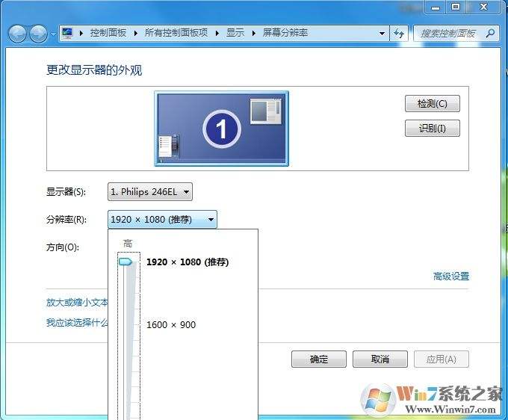
Task: Refresh the address bar page
Action: 399,34
